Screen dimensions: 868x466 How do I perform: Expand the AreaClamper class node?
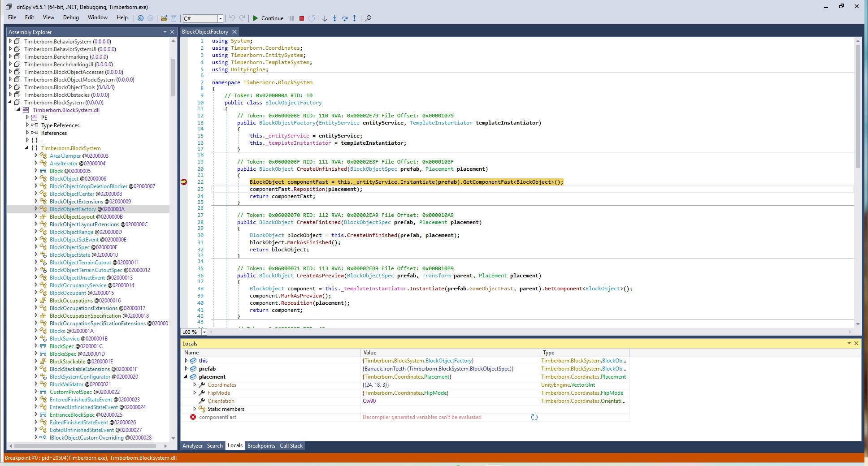(36, 155)
